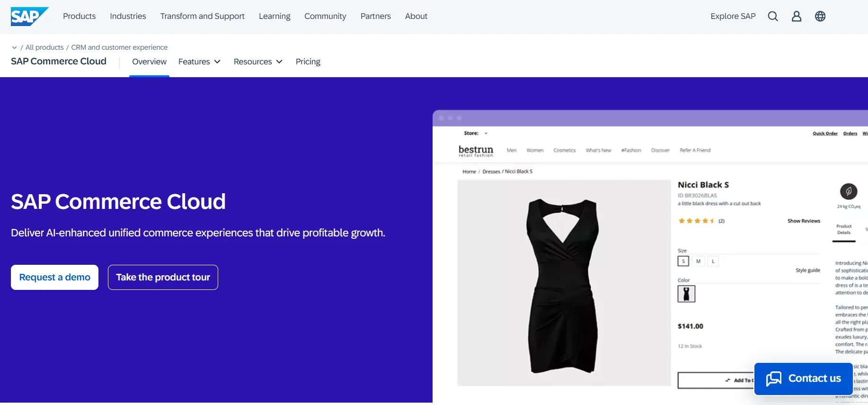Open the Store dropdown in the demo

476,133
